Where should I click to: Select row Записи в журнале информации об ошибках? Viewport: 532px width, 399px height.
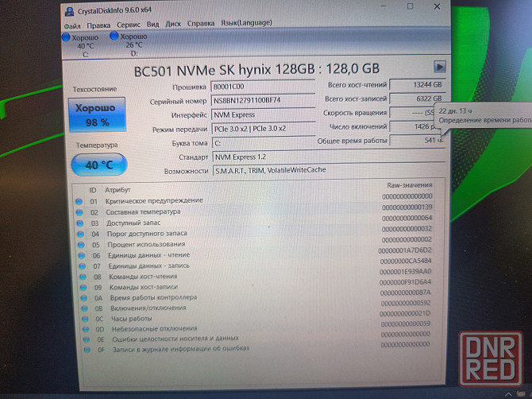tap(259, 347)
